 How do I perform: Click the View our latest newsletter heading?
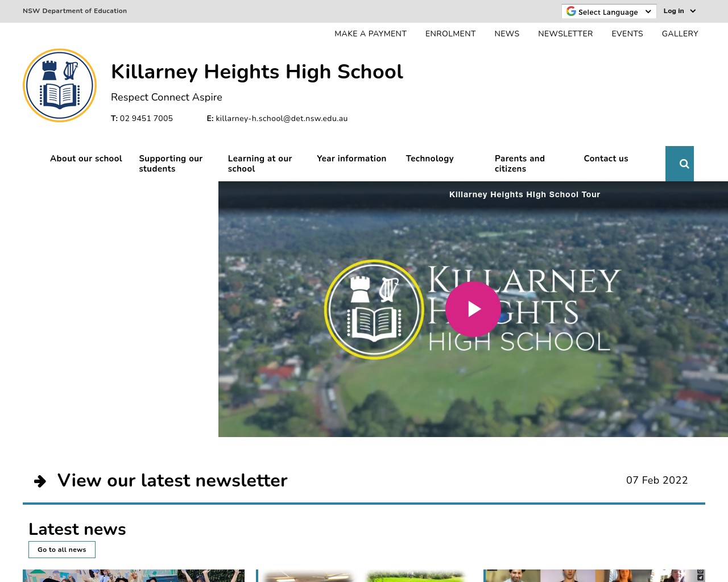pos(172,480)
